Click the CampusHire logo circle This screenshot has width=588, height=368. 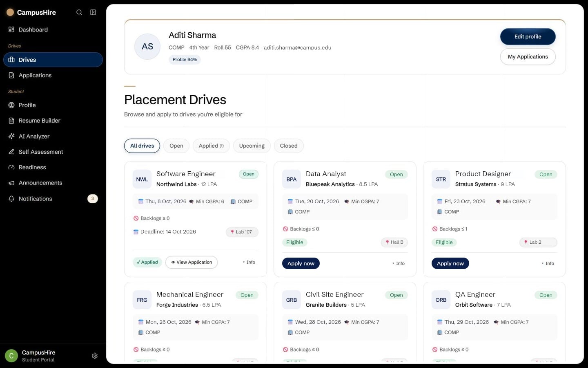pos(10,12)
